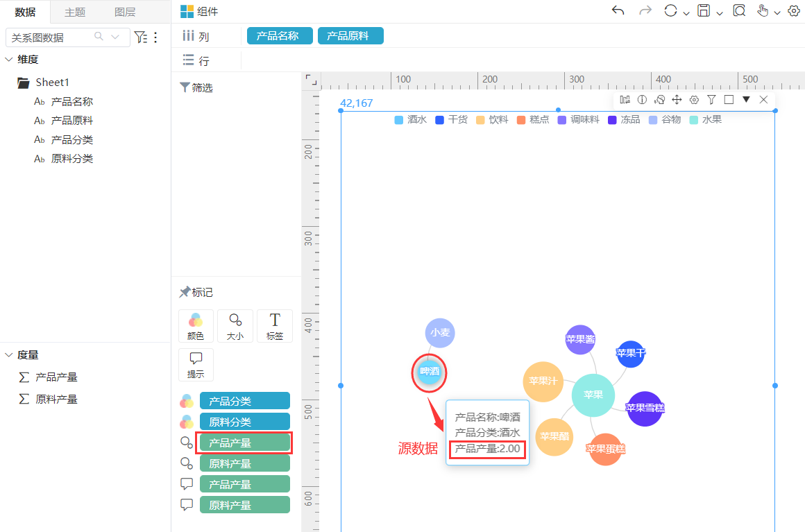Switch to the 主题 tab

[x=75, y=12]
